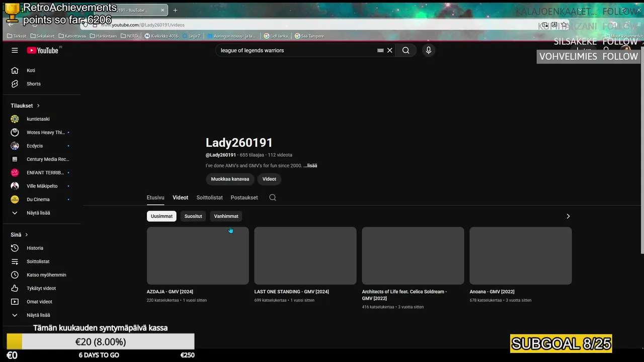The image size is (644, 362).
Task: Click Muokkaa kanavaa button
Action: click(x=230, y=179)
